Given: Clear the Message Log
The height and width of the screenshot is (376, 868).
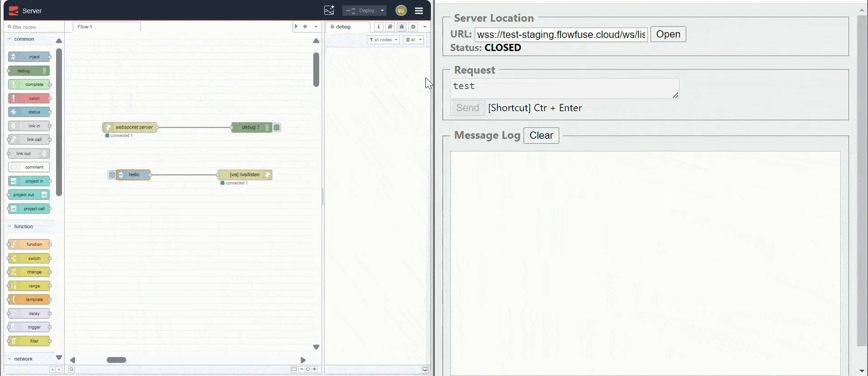Looking at the screenshot, I should click(541, 136).
